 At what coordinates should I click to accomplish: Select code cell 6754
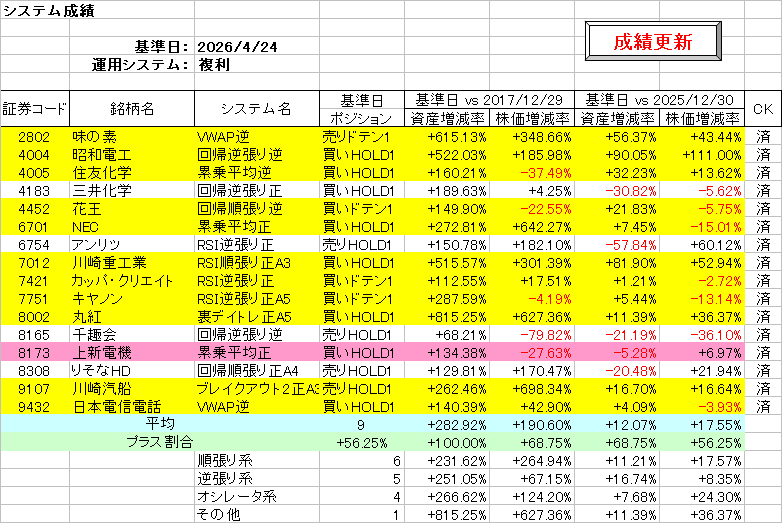point(35,244)
